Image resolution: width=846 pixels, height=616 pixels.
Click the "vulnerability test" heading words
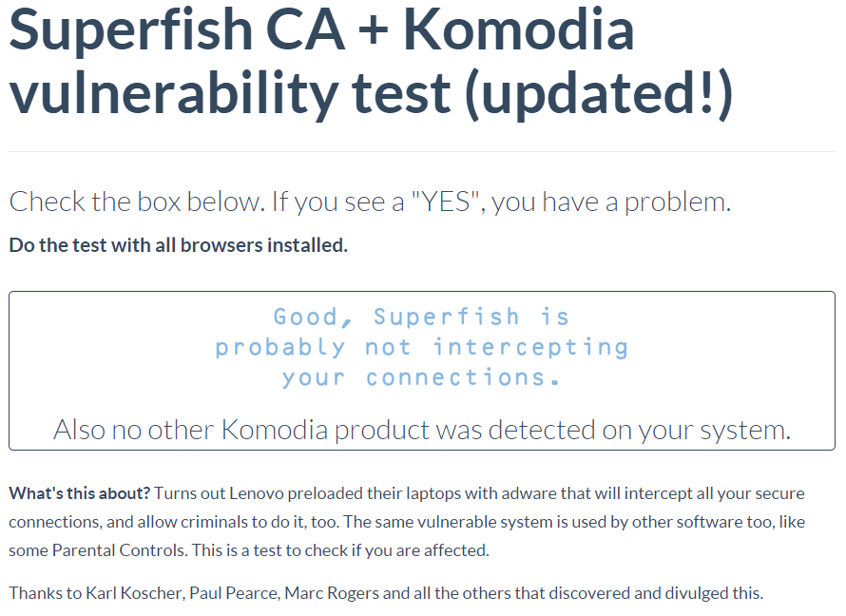pos(230,94)
